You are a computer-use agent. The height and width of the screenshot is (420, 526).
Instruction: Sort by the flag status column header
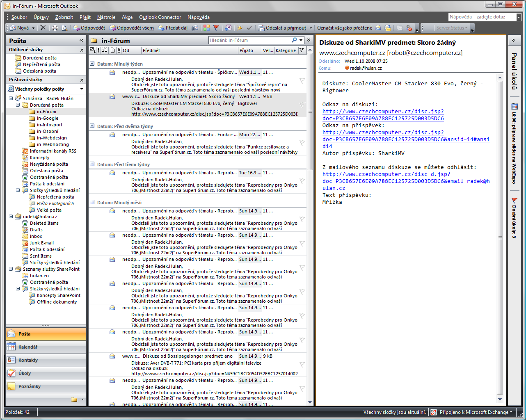tap(302, 50)
